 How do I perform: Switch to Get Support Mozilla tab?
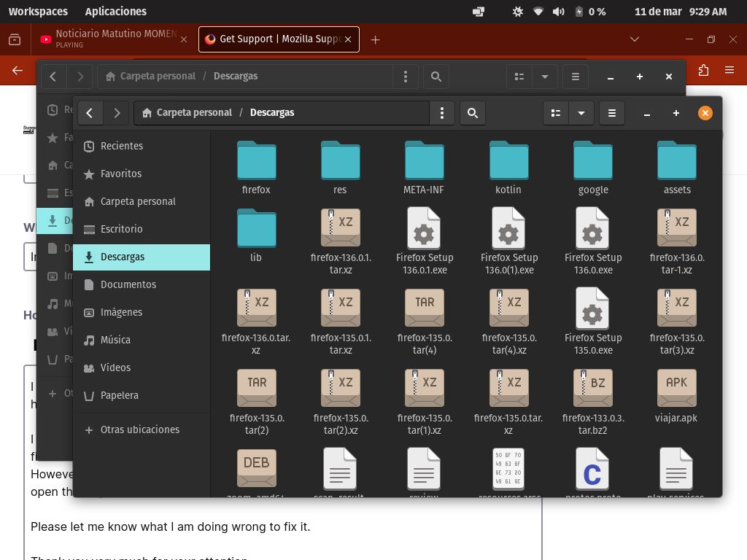(x=279, y=39)
